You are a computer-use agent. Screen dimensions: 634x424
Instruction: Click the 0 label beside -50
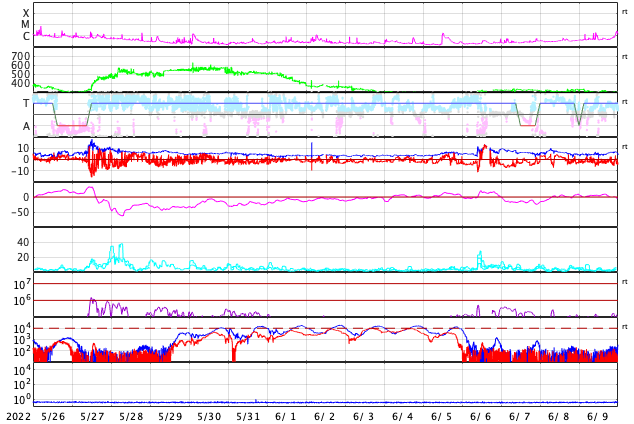[26, 197]
